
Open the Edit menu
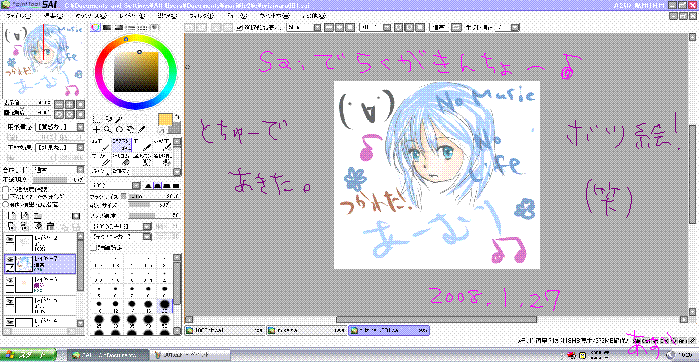click(x=53, y=16)
